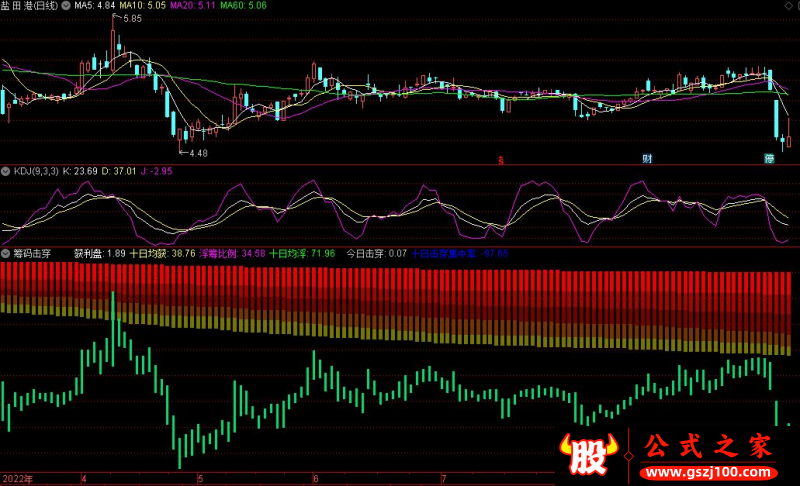Click the 浮筹比例 34.58 readout
The width and height of the screenshot is (800, 486).
(x=233, y=254)
